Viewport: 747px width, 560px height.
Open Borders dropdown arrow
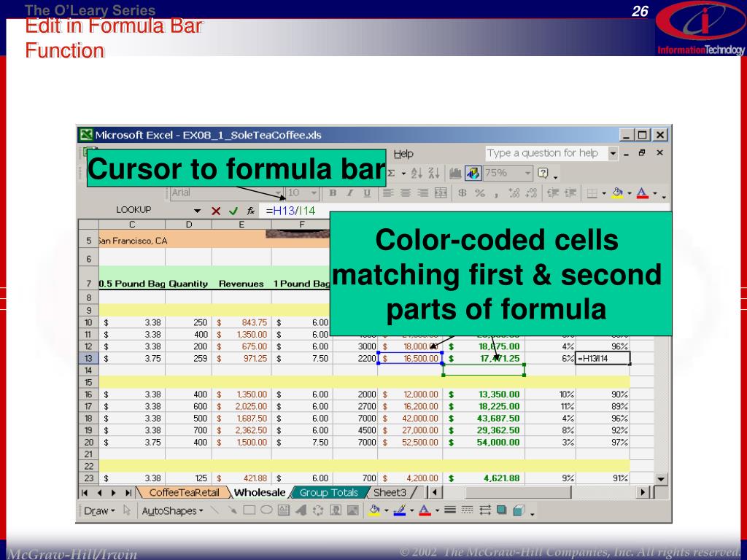[x=603, y=193]
